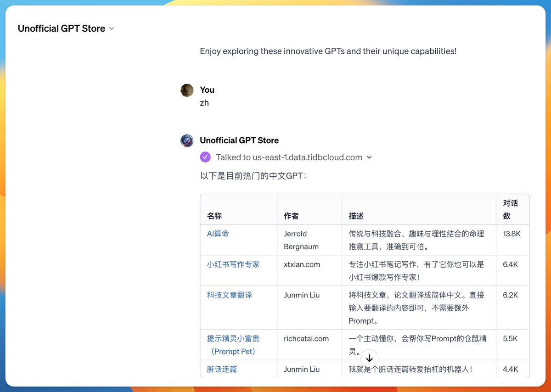
Task: Click author 'Junmin Liu' in 科技文章翻译 row
Action: point(302,295)
